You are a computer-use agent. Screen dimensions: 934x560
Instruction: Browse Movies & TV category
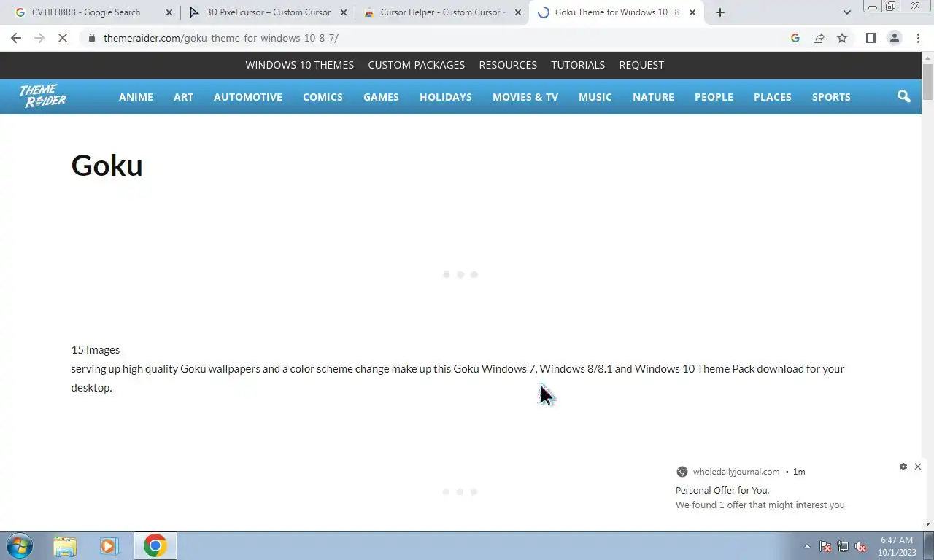point(525,97)
